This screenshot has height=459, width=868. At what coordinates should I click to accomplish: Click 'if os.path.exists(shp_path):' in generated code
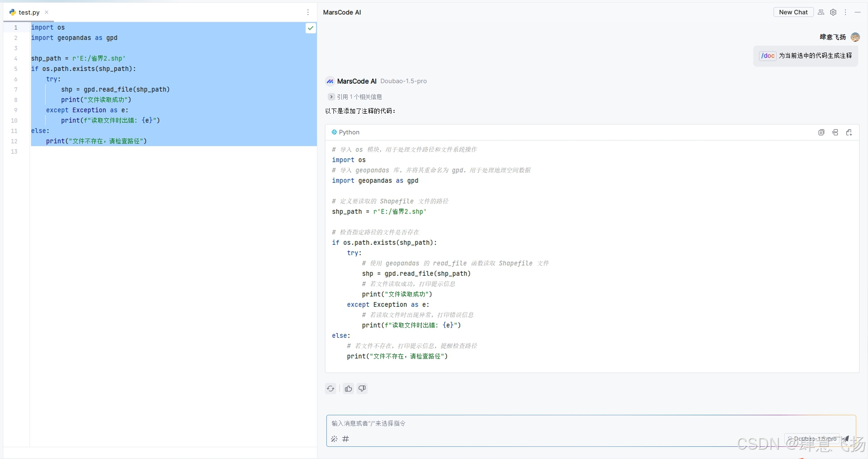click(x=385, y=243)
